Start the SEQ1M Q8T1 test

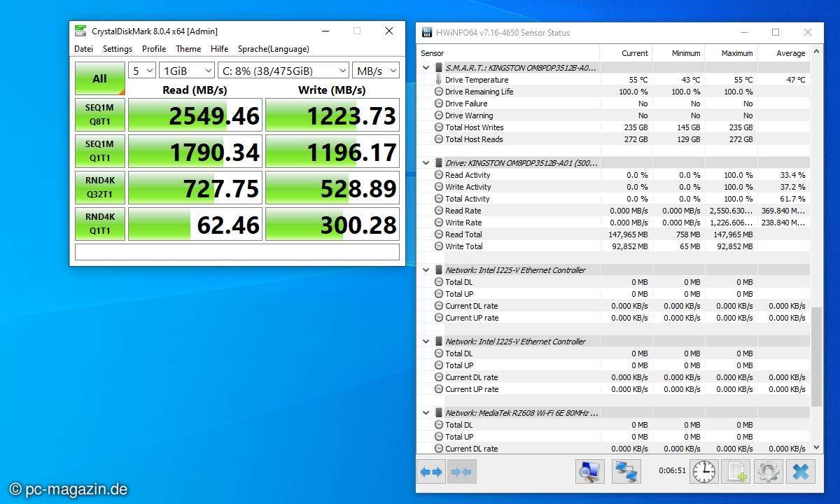click(100, 115)
